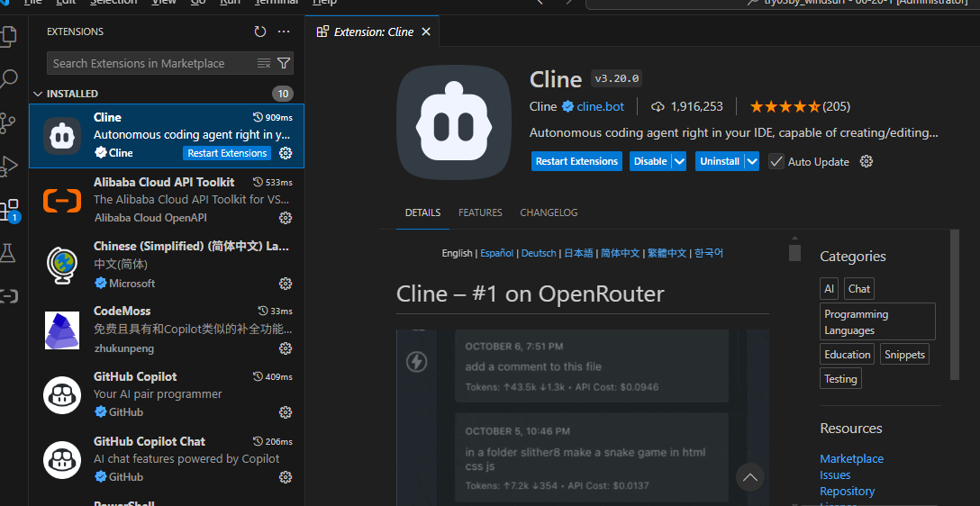Click the readme content scrollbar handle
Screen dimensions: 980x506
tap(794, 252)
